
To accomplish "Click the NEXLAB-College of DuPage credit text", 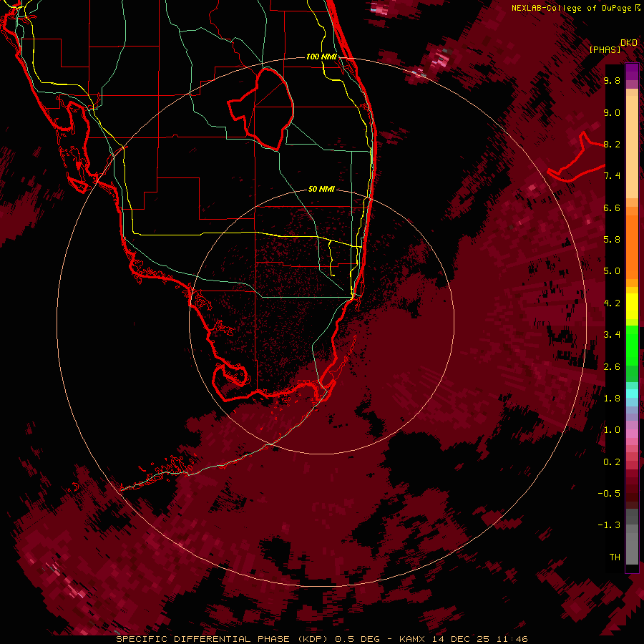I will pos(571,8).
